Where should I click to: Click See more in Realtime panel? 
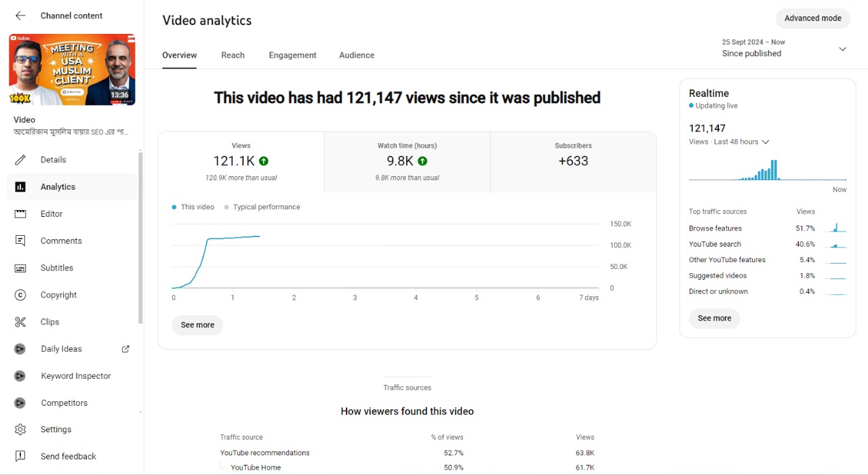pos(714,318)
